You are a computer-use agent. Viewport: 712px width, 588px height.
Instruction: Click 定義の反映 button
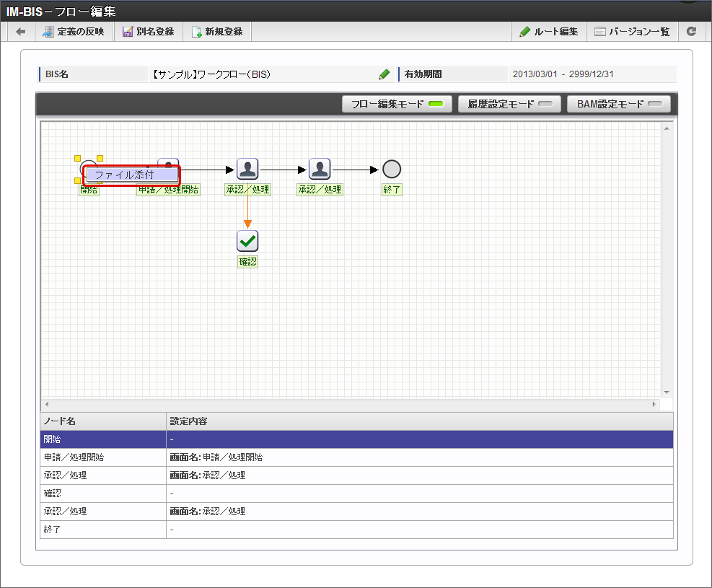click(x=74, y=32)
